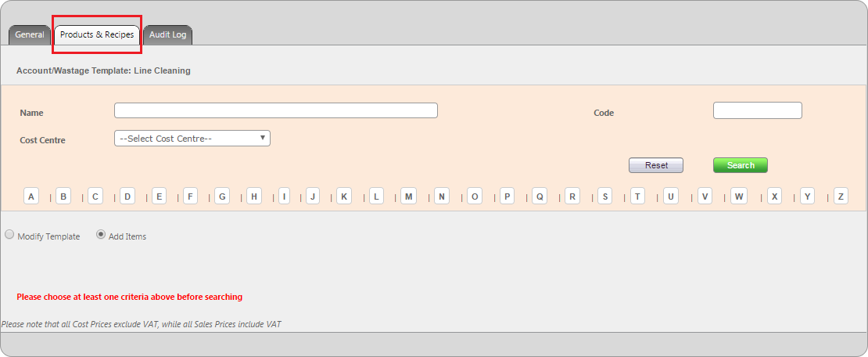868x357 pixels.
Task: Open the Audit Log tab
Action: (x=167, y=35)
